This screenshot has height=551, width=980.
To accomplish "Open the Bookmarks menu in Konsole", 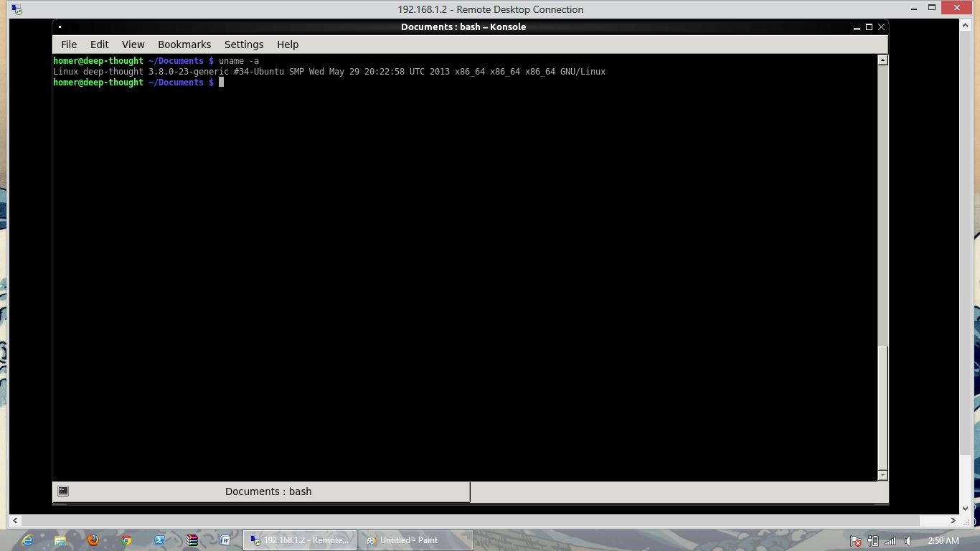I will point(184,44).
